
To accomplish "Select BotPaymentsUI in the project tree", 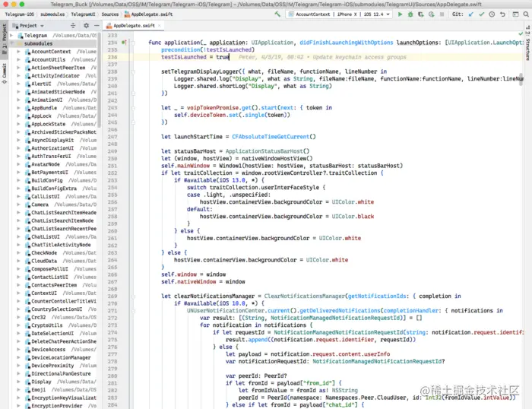I will coord(49,172).
